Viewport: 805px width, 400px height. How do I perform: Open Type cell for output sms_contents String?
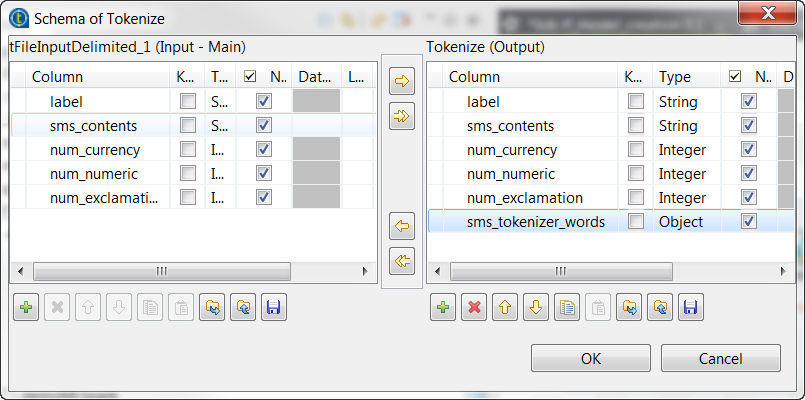tap(686, 126)
